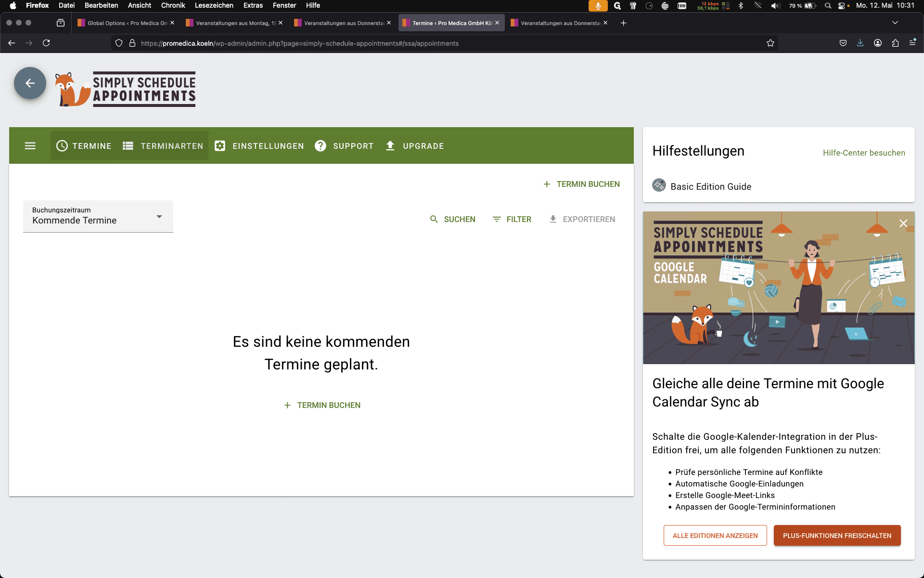This screenshot has width=924, height=578.
Task: Open the Einstellungen tab
Action: click(259, 146)
